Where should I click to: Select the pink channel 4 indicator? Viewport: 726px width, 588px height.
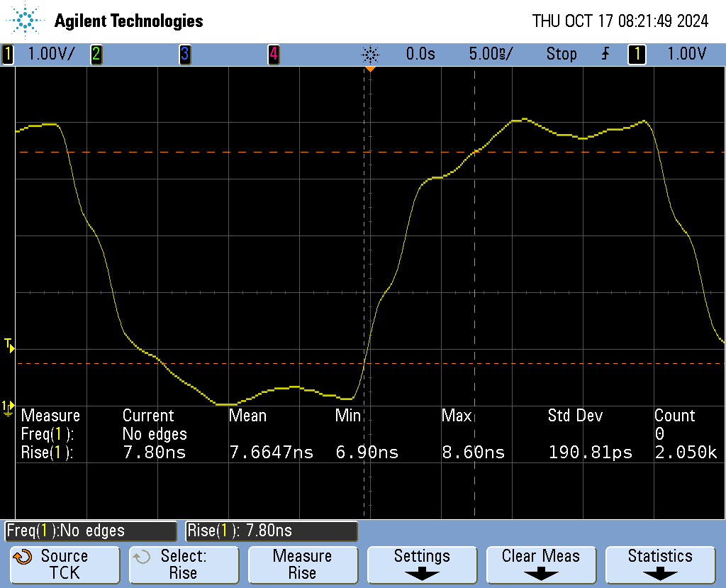point(273,54)
